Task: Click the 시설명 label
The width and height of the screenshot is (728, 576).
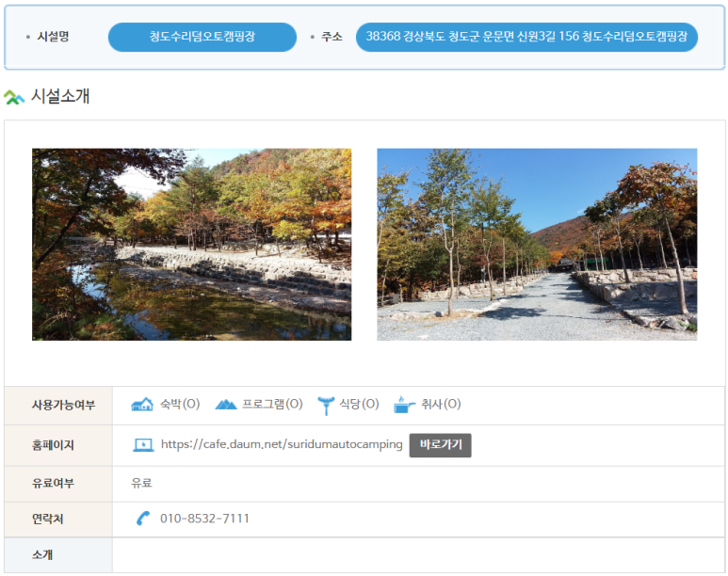Action: tap(53, 36)
